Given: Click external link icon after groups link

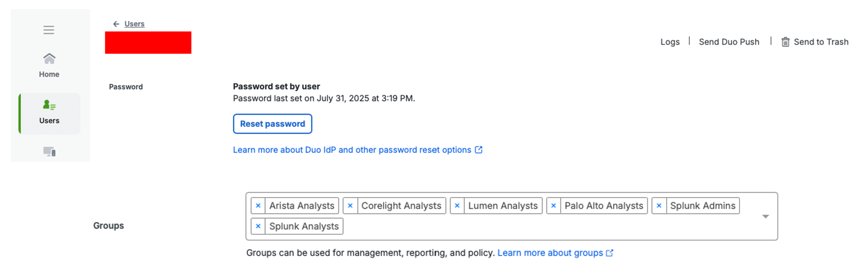Looking at the screenshot, I should click(x=610, y=253).
